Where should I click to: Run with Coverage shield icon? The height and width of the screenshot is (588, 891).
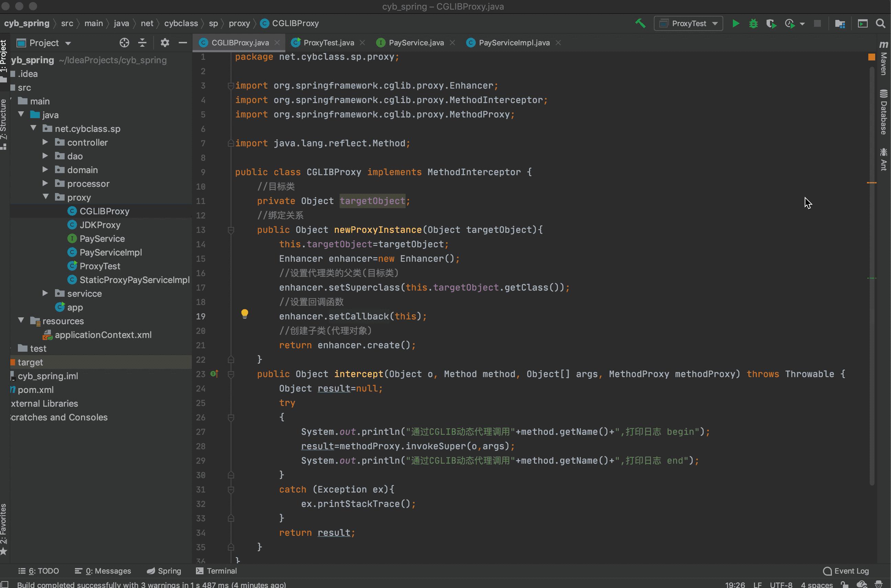(x=771, y=24)
